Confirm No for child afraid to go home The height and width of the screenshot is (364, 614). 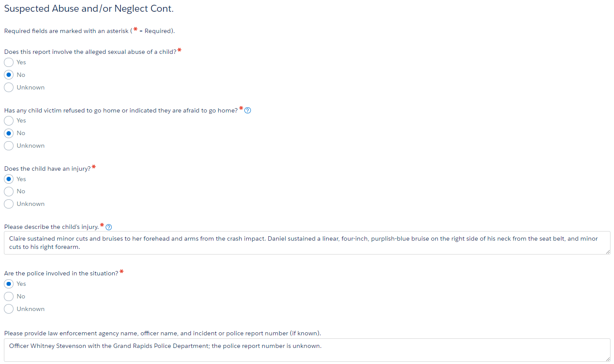(x=8, y=133)
